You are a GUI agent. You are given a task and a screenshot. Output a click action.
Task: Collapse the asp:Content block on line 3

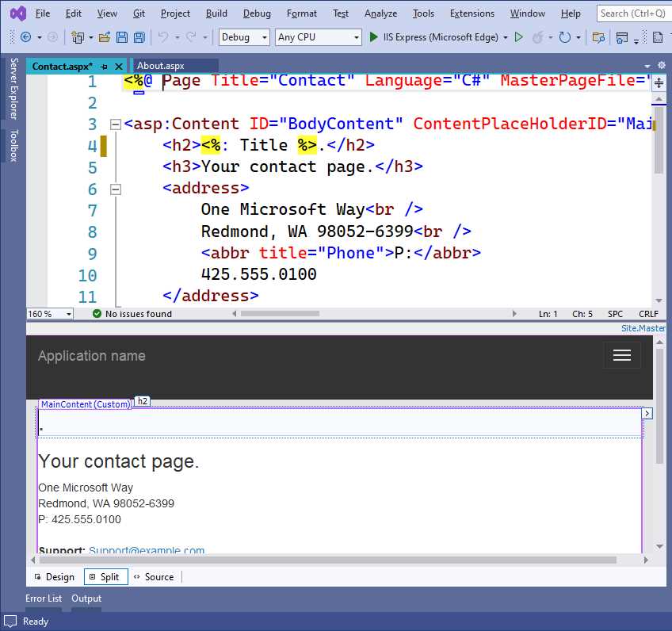tap(116, 124)
